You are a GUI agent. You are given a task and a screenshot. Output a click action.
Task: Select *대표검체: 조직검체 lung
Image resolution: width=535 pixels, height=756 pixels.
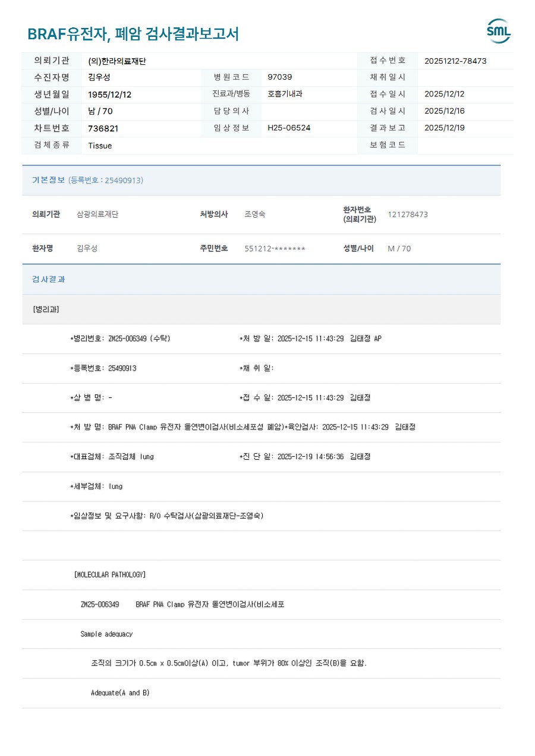click(112, 457)
